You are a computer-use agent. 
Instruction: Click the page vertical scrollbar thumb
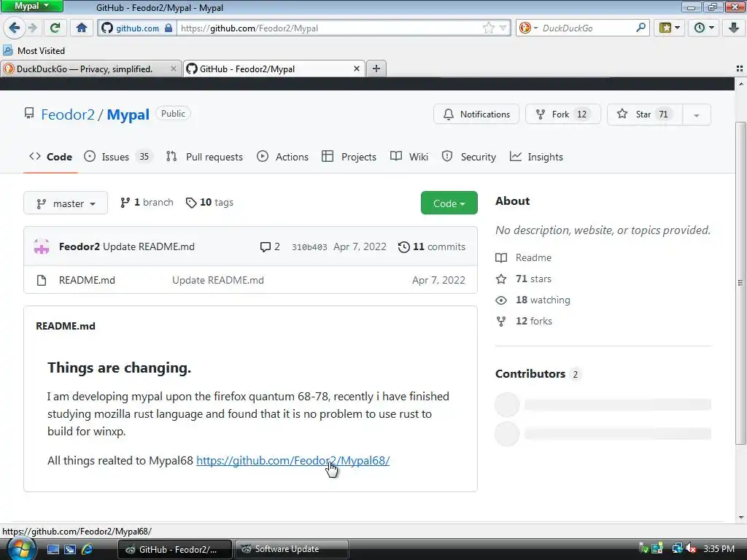[x=740, y=284]
